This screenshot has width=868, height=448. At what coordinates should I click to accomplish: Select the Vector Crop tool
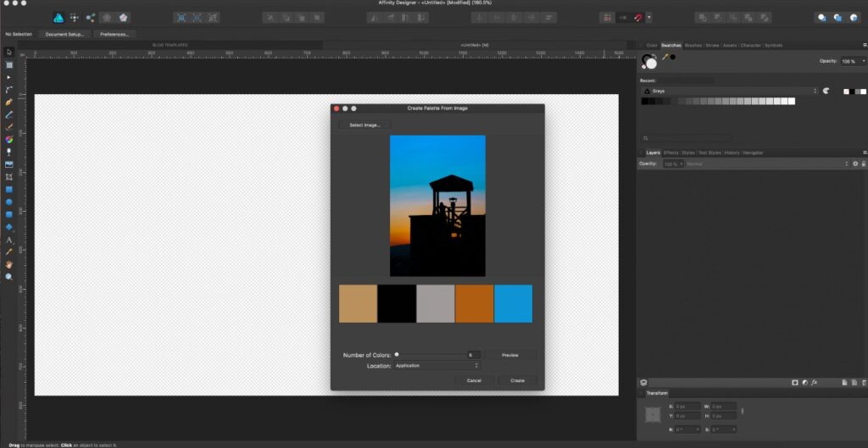[8, 177]
